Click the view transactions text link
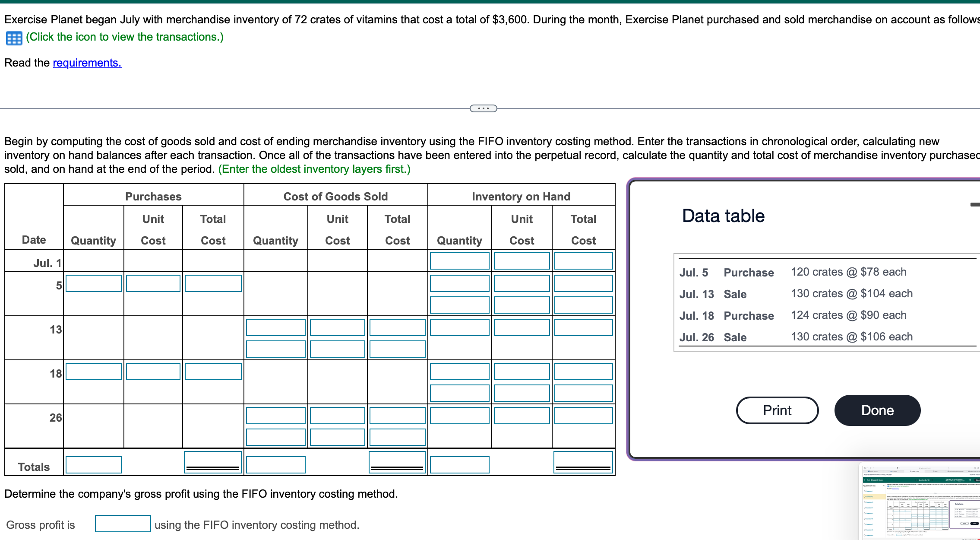Image resolution: width=980 pixels, height=540 pixels. (125, 37)
